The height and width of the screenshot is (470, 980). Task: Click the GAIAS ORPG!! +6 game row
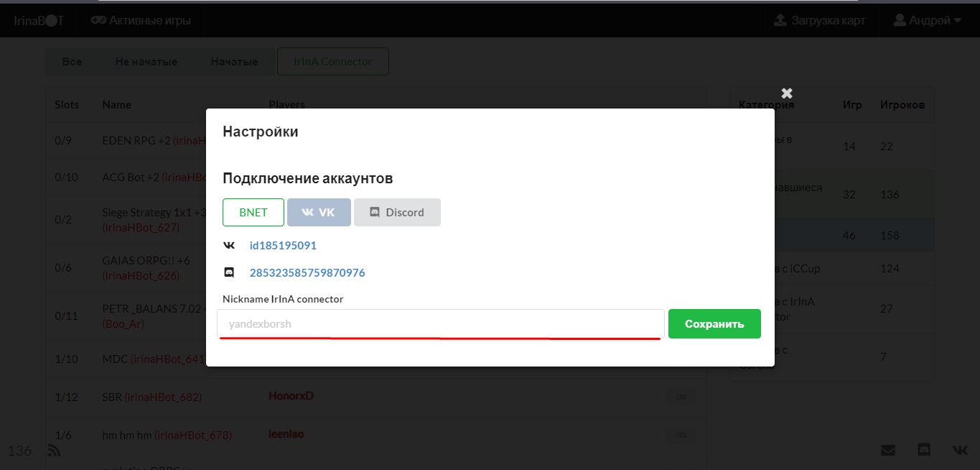pyautogui.click(x=376, y=267)
